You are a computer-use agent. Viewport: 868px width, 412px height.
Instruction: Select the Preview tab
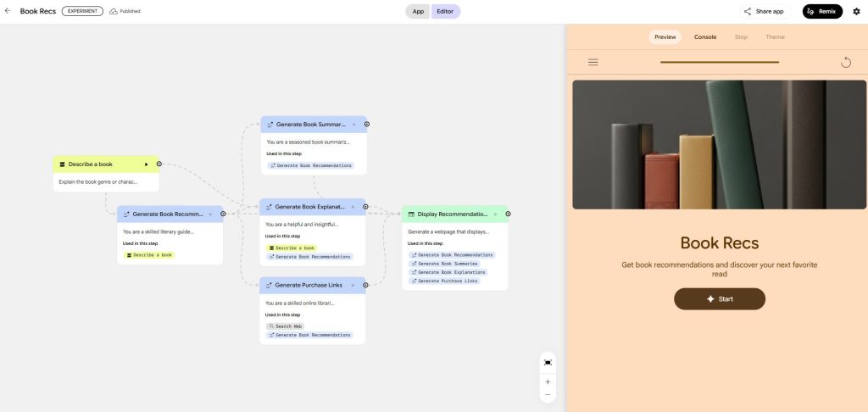(665, 37)
